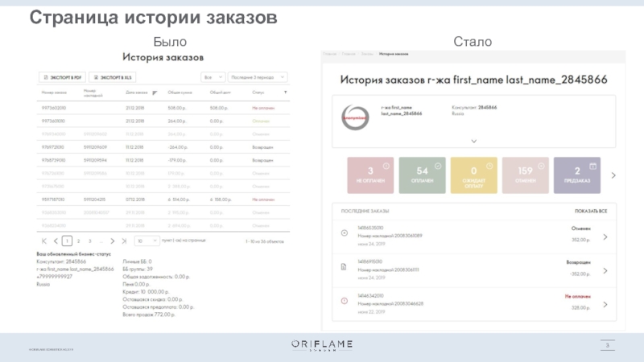Click the anonymized profile avatar
This screenshot has height=362, width=644.
(x=355, y=117)
